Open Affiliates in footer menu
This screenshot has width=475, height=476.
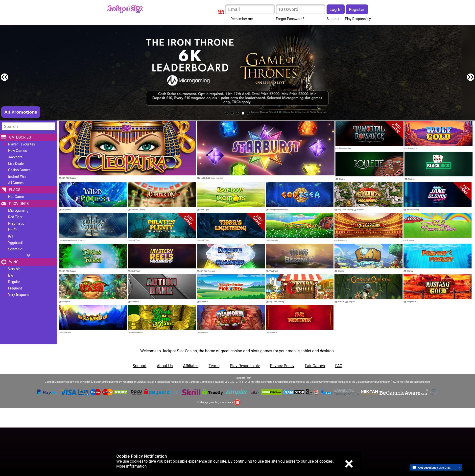tap(191, 366)
